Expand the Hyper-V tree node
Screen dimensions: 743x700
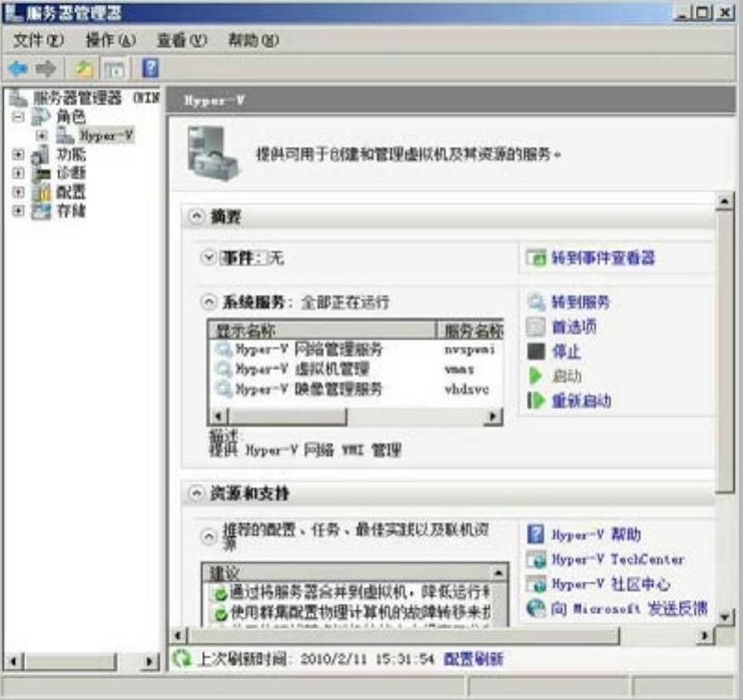42,135
